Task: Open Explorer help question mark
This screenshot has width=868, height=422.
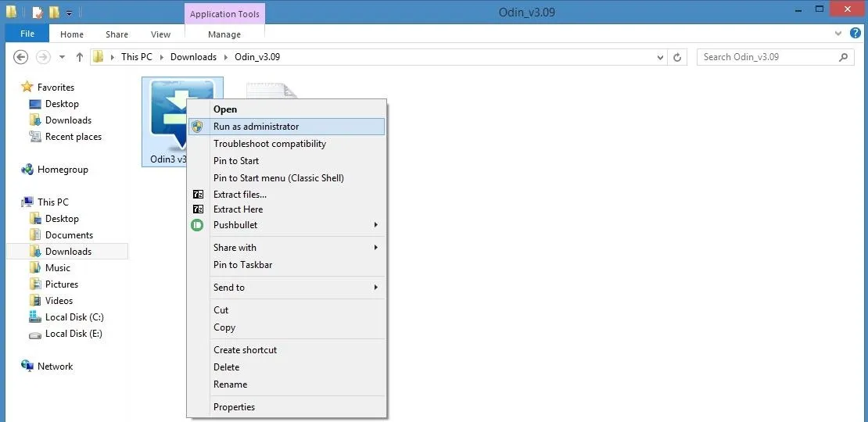Action: [x=855, y=33]
